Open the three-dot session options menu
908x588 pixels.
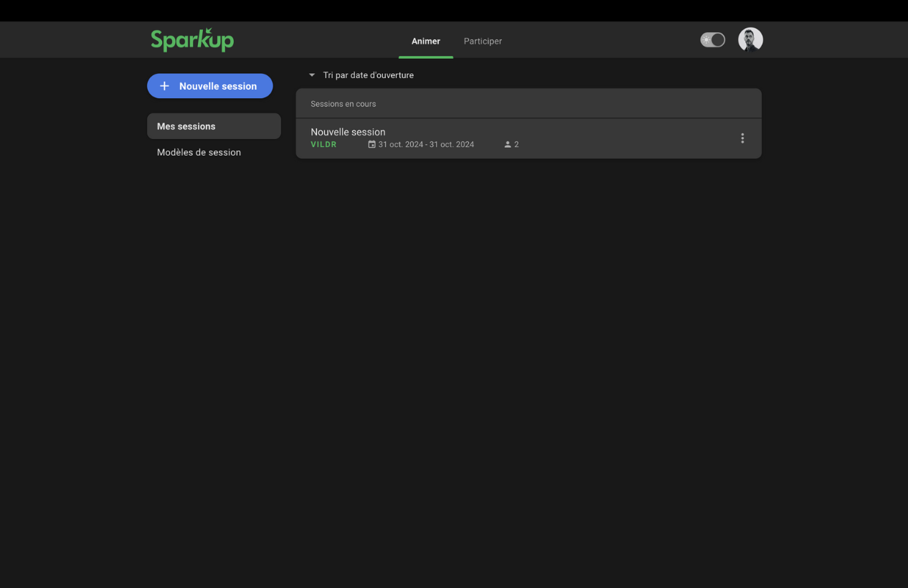point(742,138)
